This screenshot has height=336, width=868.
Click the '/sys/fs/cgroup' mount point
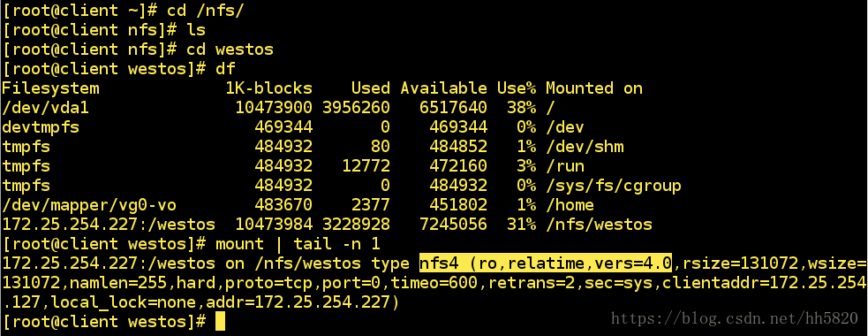point(614,185)
